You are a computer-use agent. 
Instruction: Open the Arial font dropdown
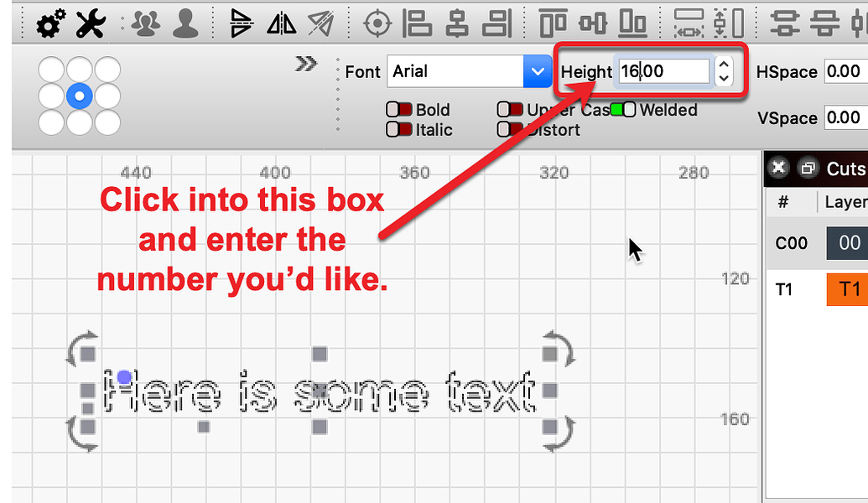[x=538, y=71]
